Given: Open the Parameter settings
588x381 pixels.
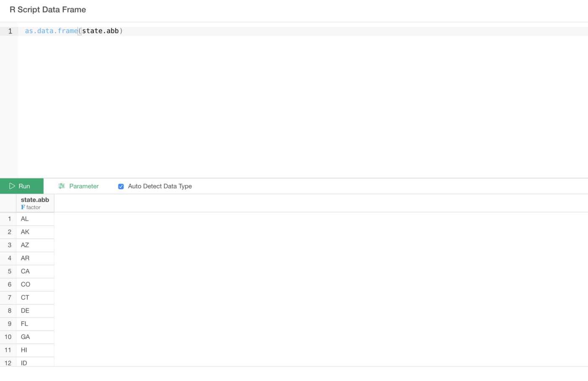Looking at the screenshot, I should pyautogui.click(x=79, y=186).
